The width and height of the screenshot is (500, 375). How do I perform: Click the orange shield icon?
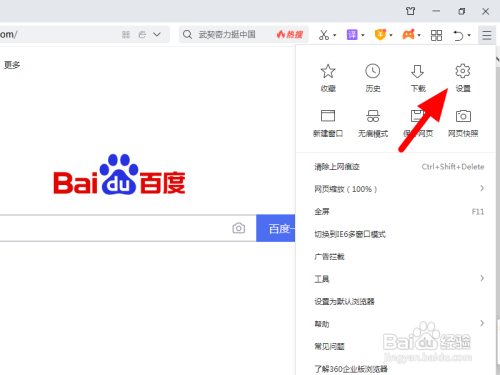coord(380,35)
